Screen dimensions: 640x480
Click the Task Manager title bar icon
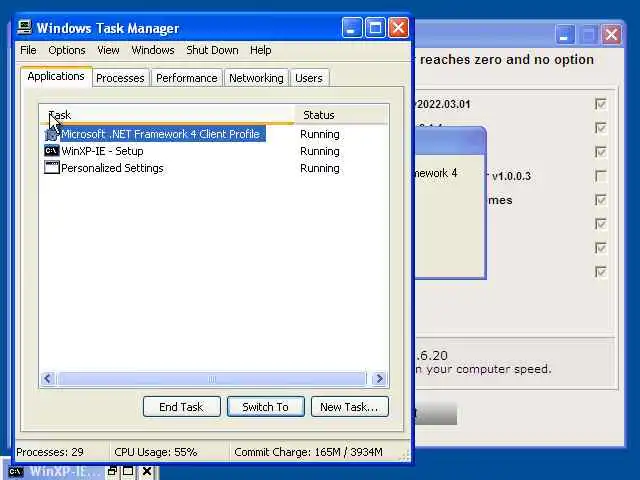(x=24, y=28)
